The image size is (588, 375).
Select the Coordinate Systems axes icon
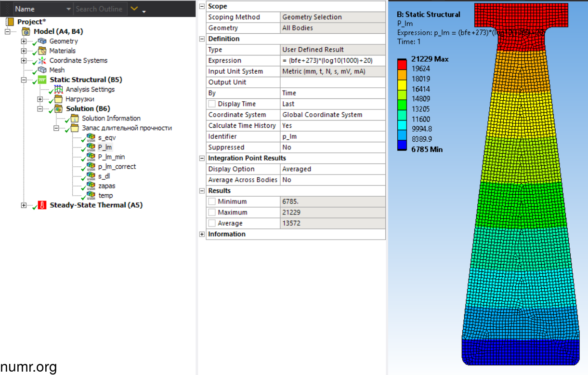pos(42,61)
